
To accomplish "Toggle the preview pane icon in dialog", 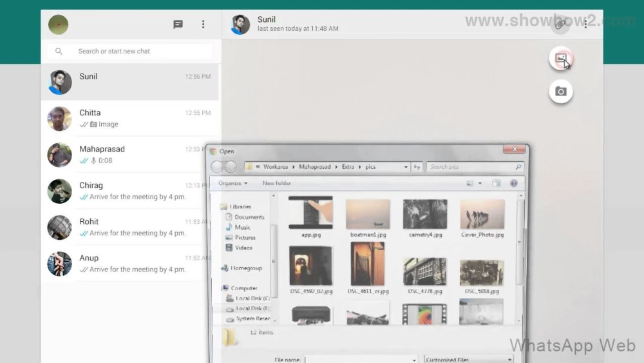I will (497, 183).
